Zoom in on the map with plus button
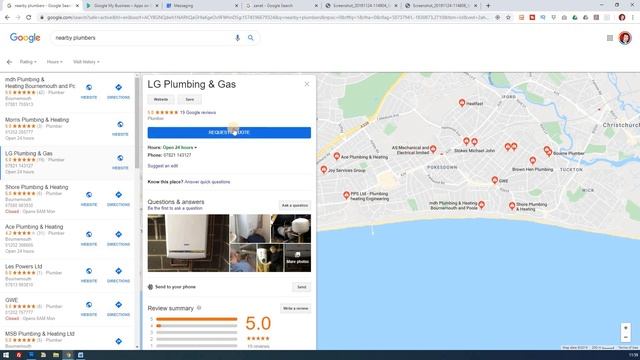 [626, 328]
